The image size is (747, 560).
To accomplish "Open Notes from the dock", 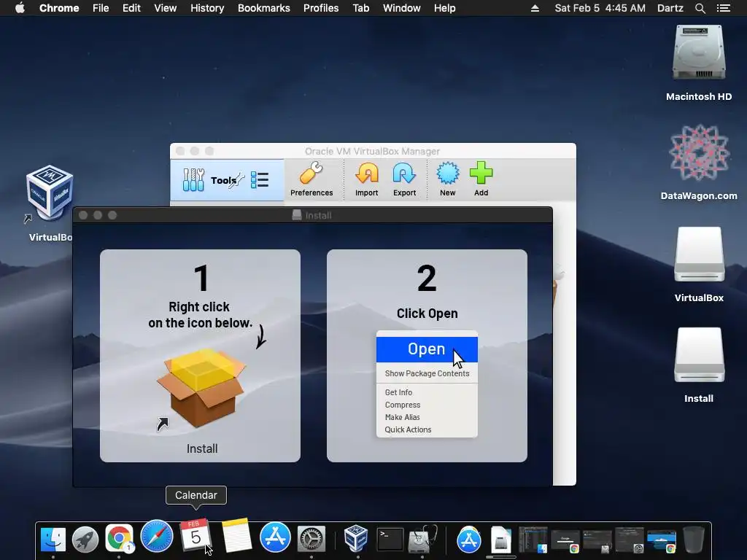I will (x=237, y=535).
